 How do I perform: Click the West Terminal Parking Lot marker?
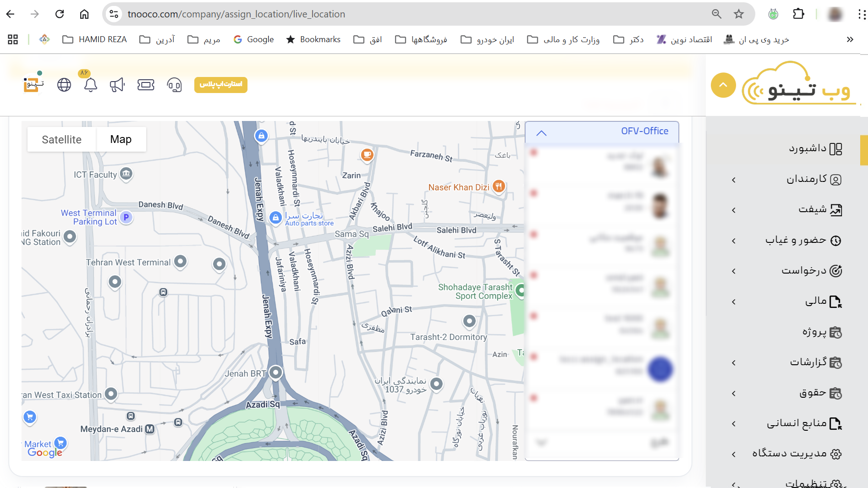(126, 217)
